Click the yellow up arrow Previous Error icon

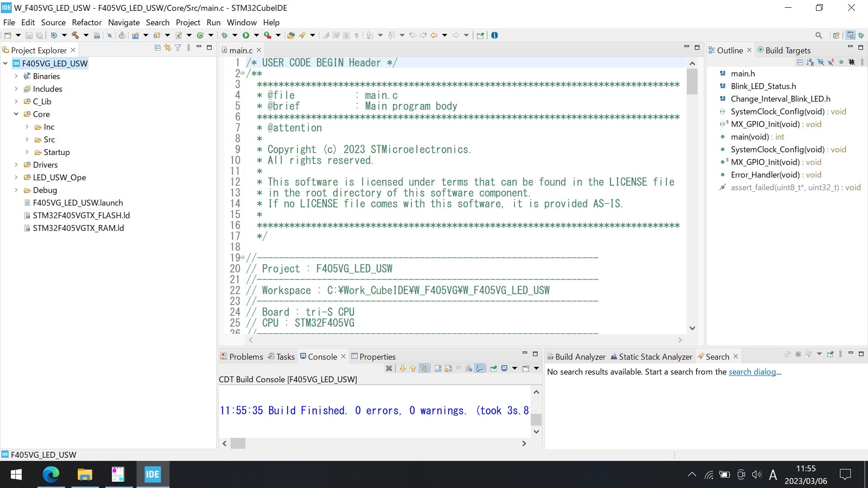click(x=413, y=368)
